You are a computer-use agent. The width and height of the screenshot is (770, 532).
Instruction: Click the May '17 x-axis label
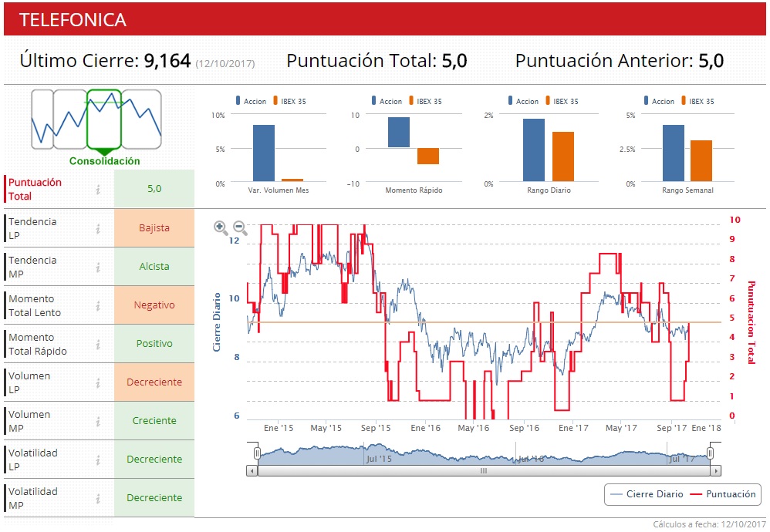point(621,428)
